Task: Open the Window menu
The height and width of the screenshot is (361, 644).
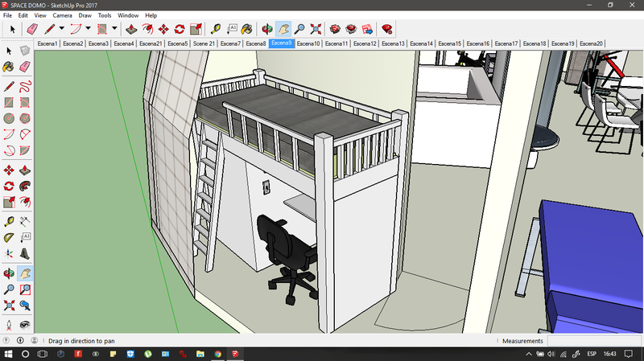Action: tap(127, 15)
